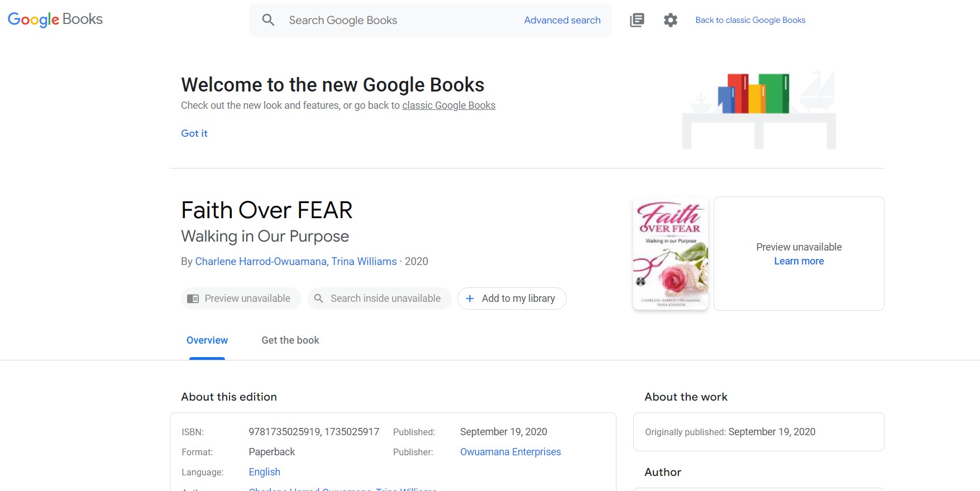Click the English language link

(x=264, y=472)
